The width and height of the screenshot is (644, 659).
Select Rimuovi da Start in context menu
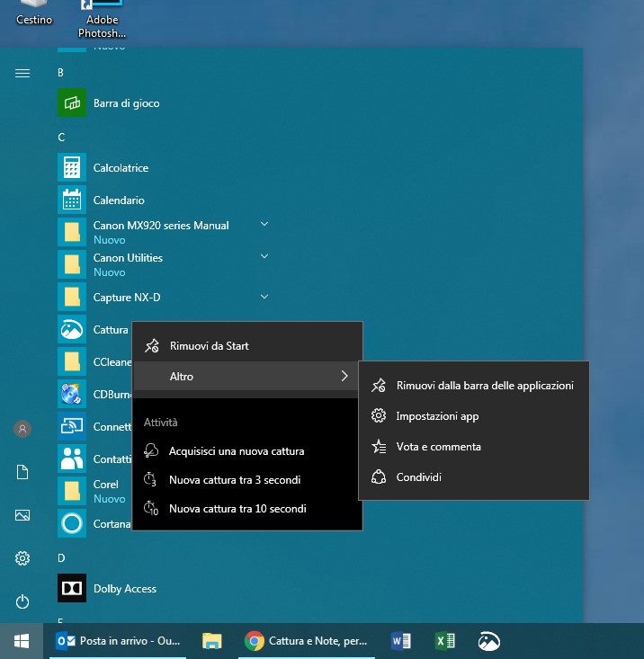pos(209,346)
